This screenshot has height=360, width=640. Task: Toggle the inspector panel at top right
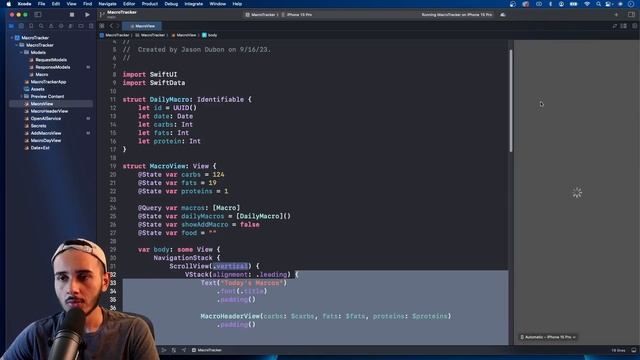[631, 15]
